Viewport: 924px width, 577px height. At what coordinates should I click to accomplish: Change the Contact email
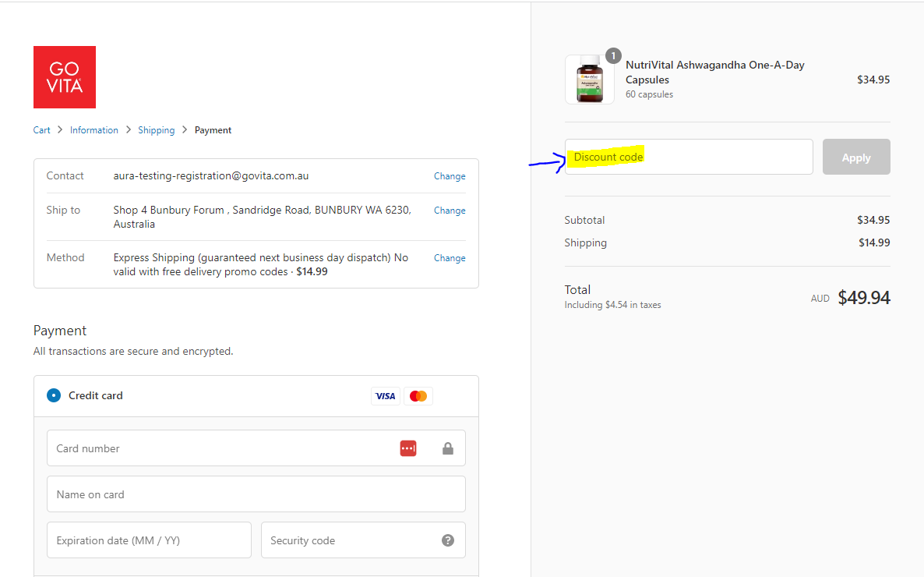pos(450,175)
